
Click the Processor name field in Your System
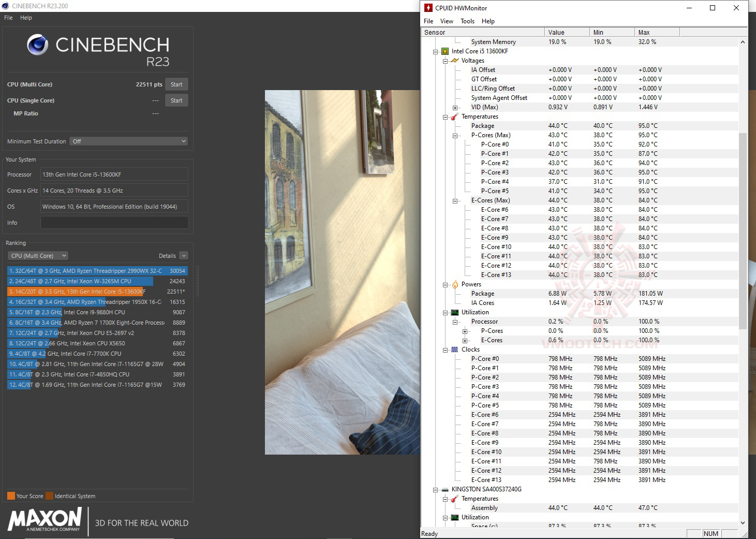[x=114, y=174]
